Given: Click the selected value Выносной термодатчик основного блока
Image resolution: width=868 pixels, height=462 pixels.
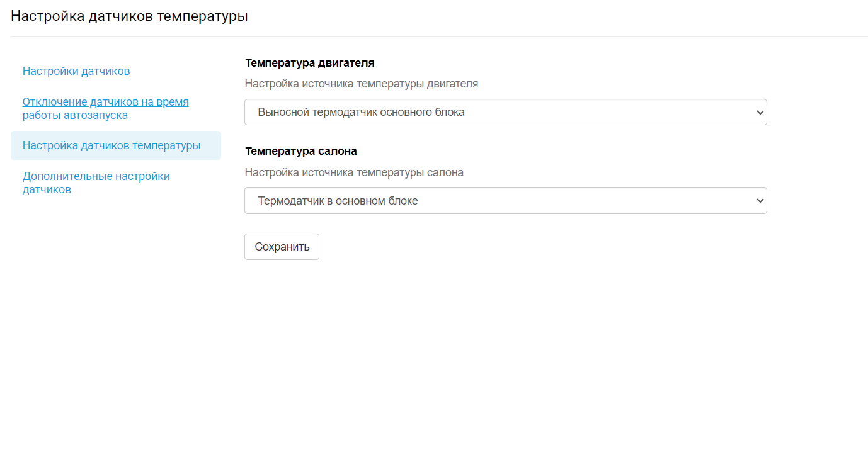Looking at the screenshot, I should click(x=361, y=112).
